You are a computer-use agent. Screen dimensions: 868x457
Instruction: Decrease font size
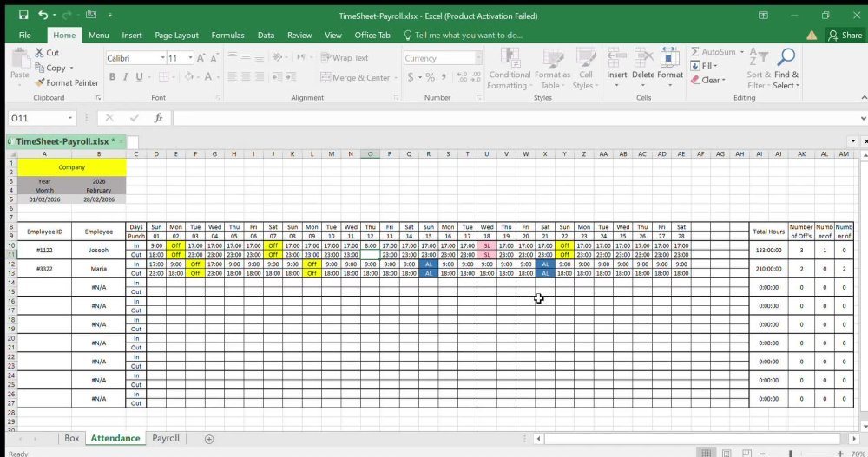(x=214, y=58)
